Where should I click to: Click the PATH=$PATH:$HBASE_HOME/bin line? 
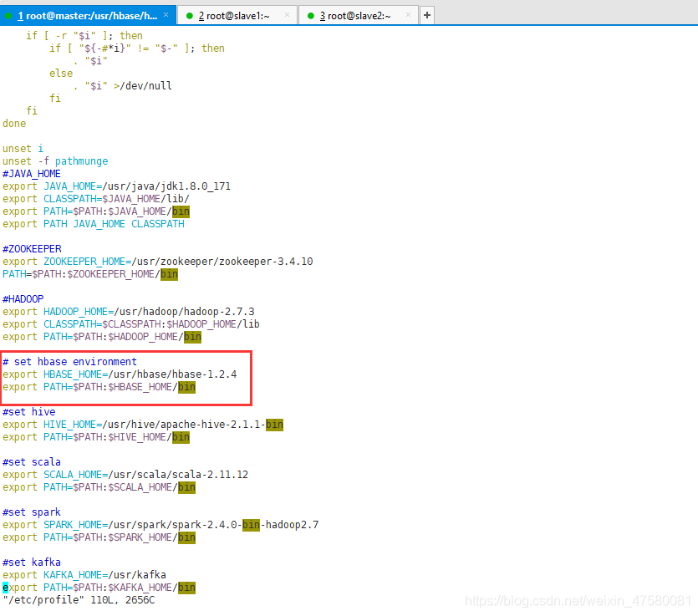(99, 387)
